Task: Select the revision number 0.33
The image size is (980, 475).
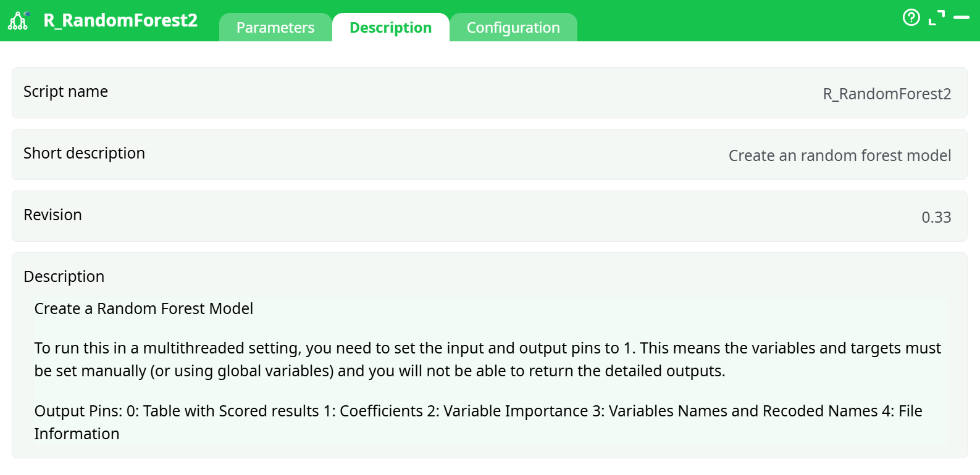Action: tap(937, 217)
